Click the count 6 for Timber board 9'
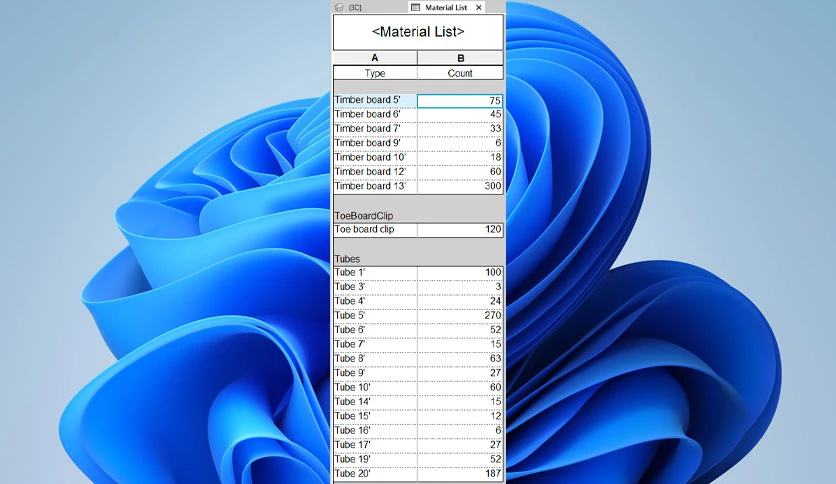836x484 pixels. [x=460, y=143]
